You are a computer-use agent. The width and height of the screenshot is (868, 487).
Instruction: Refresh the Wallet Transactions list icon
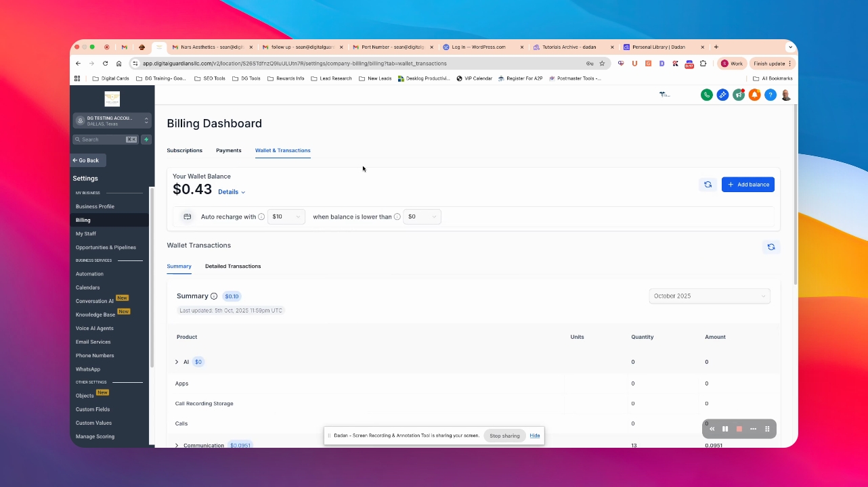click(771, 247)
